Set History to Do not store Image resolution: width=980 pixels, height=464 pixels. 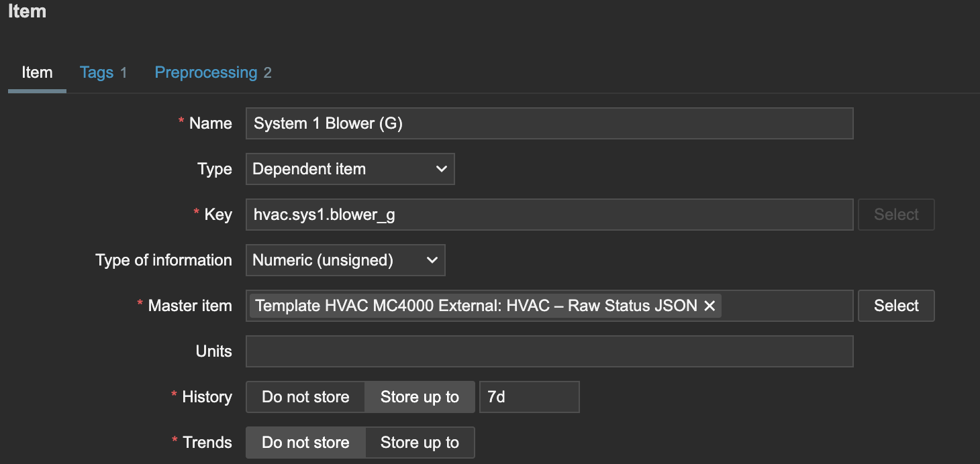pyautogui.click(x=305, y=397)
